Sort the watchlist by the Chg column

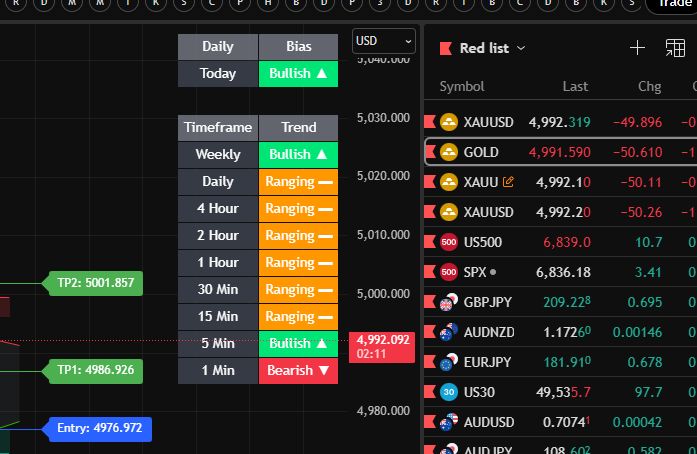[x=649, y=87]
